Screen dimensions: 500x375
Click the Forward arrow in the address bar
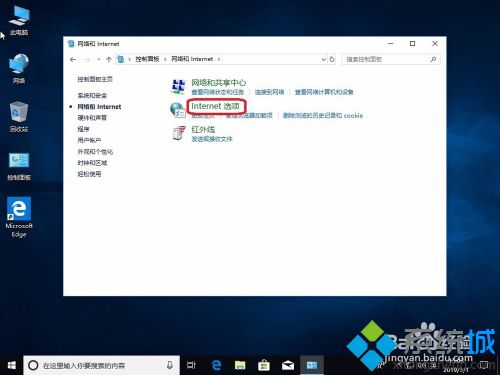[x=87, y=59]
